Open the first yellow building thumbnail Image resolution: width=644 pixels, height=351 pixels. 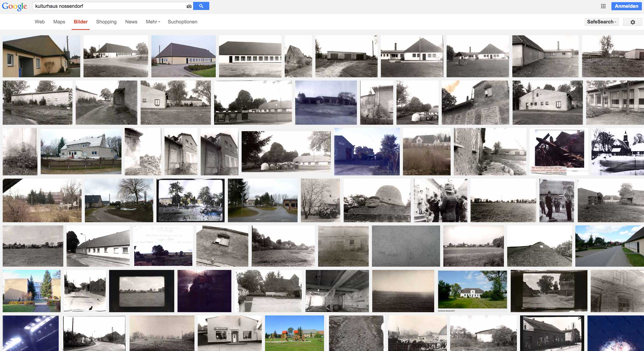pos(41,56)
